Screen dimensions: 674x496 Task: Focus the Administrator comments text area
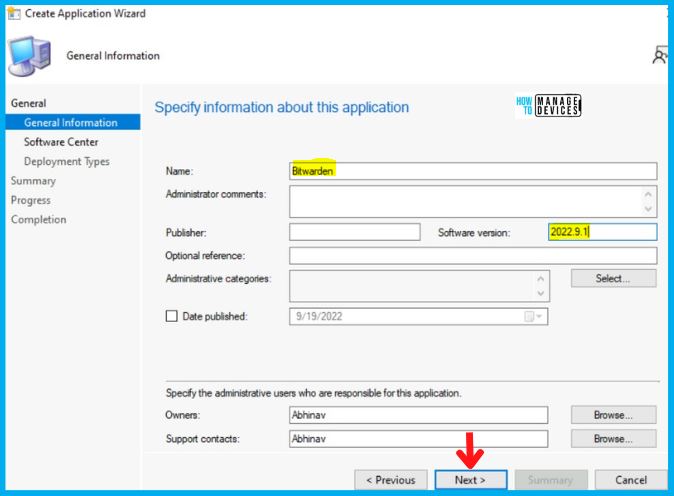[473, 202]
